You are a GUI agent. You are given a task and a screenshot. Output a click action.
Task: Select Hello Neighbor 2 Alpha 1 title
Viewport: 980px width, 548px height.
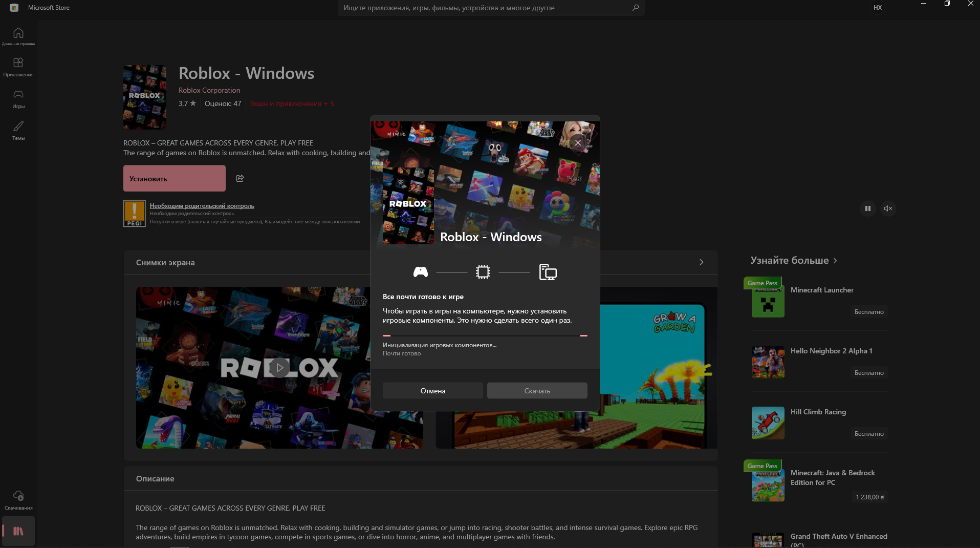(832, 351)
